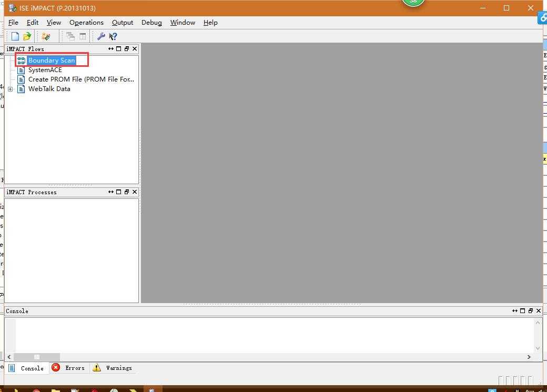The height and width of the screenshot is (392, 547).
Task: Open the Edit menu
Action: click(x=33, y=23)
